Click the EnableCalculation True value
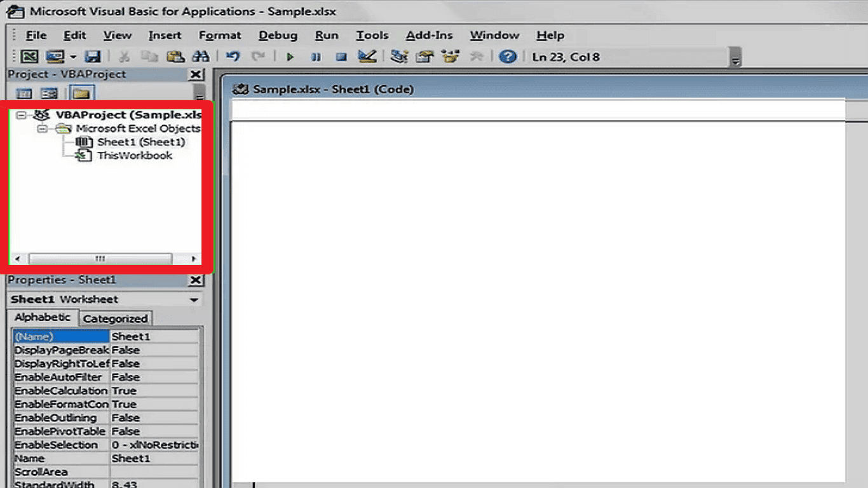The width and height of the screenshot is (868, 488). coord(154,391)
